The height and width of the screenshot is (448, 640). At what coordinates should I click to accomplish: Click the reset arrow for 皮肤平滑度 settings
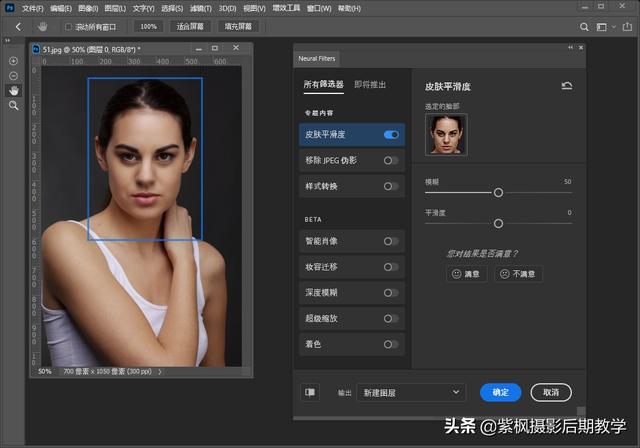click(x=567, y=86)
